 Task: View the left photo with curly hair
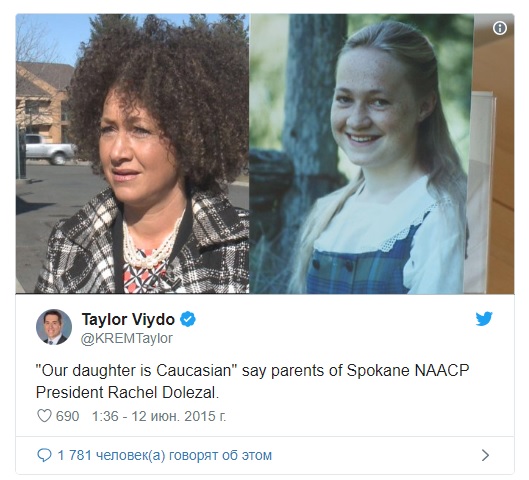coord(132,153)
